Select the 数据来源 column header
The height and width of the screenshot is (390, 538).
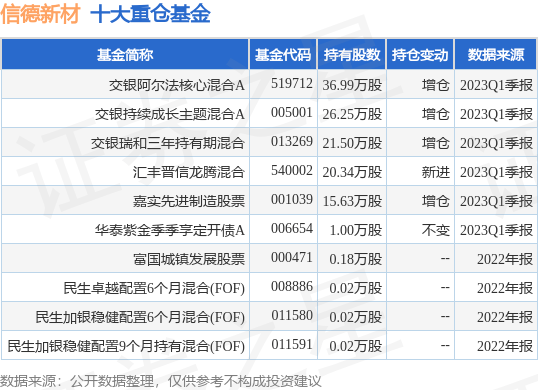point(496,55)
